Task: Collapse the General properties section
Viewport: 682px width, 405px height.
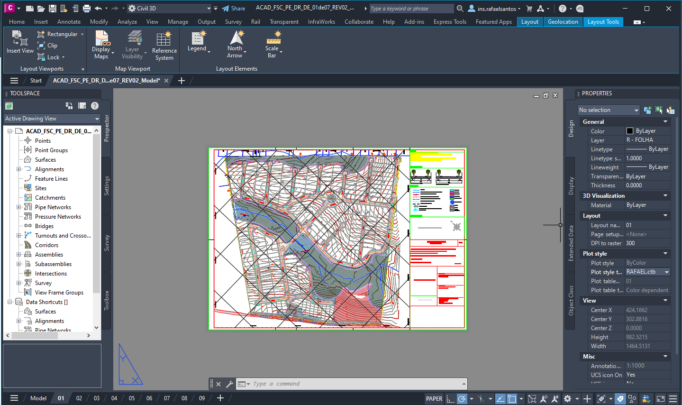Action: [667, 121]
